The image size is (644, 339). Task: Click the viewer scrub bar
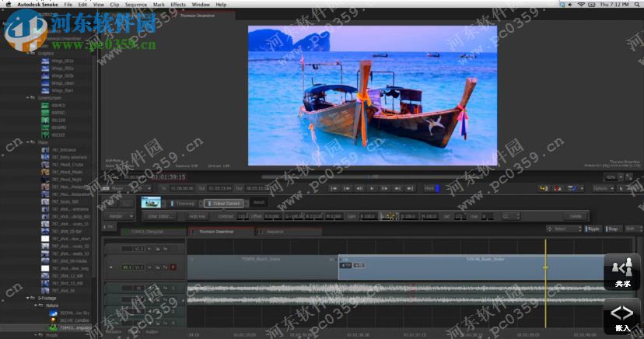coord(372,177)
